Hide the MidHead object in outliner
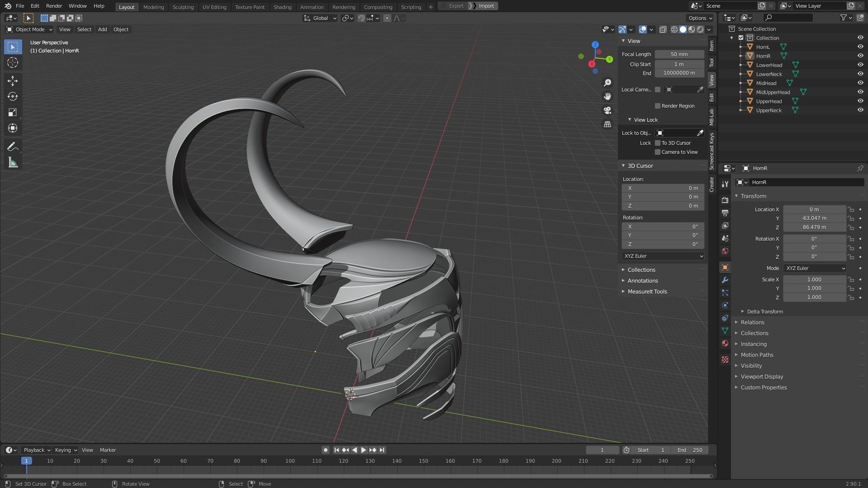 (860, 83)
